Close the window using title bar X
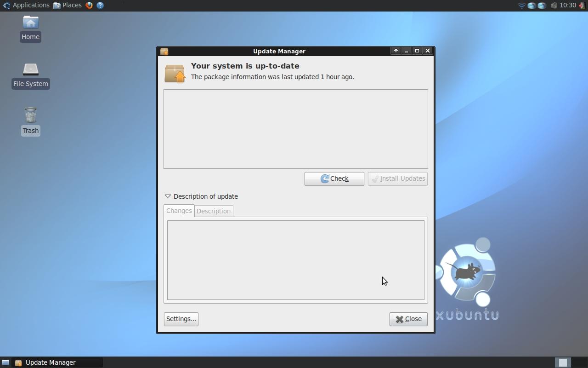Image resolution: width=588 pixels, height=368 pixels. click(428, 51)
